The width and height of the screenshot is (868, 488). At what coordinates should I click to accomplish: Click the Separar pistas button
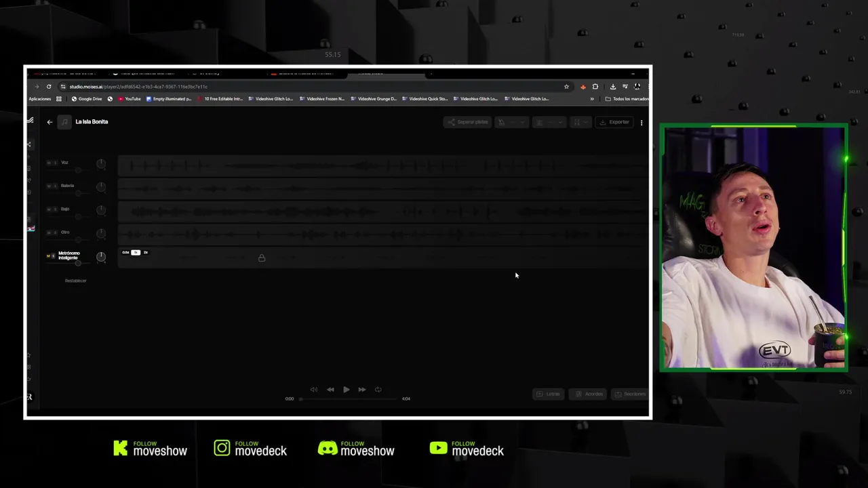coord(467,122)
